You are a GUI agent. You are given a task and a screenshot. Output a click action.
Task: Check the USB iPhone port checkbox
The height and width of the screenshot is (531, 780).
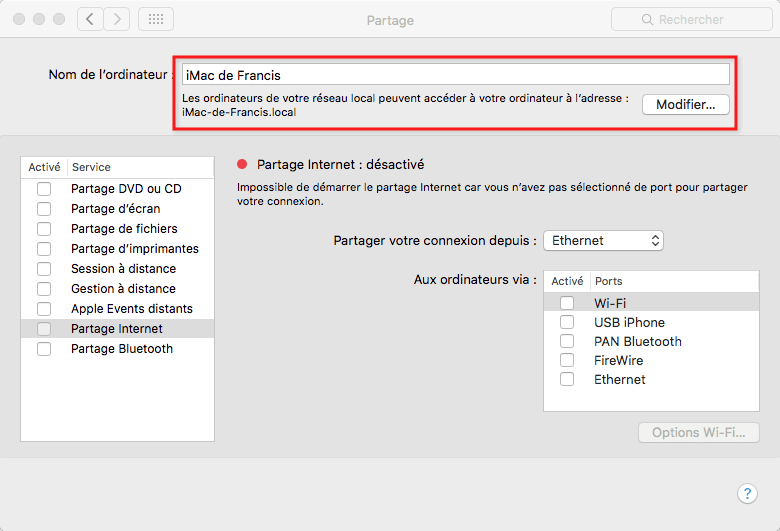pyautogui.click(x=567, y=322)
